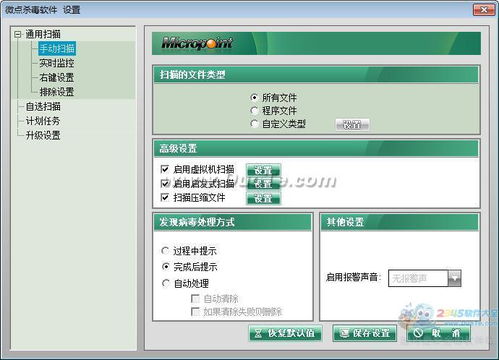This screenshot has width=499, height=360.
Task: Disable the 启用虚拟机扫描 checkbox
Action: [165, 169]
